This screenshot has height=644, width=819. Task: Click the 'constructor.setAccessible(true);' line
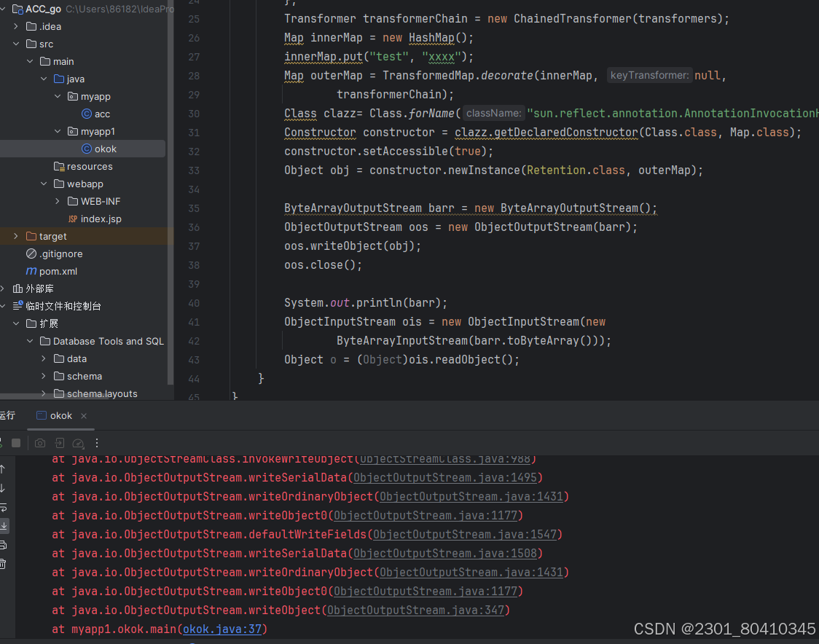pos(388,152)
